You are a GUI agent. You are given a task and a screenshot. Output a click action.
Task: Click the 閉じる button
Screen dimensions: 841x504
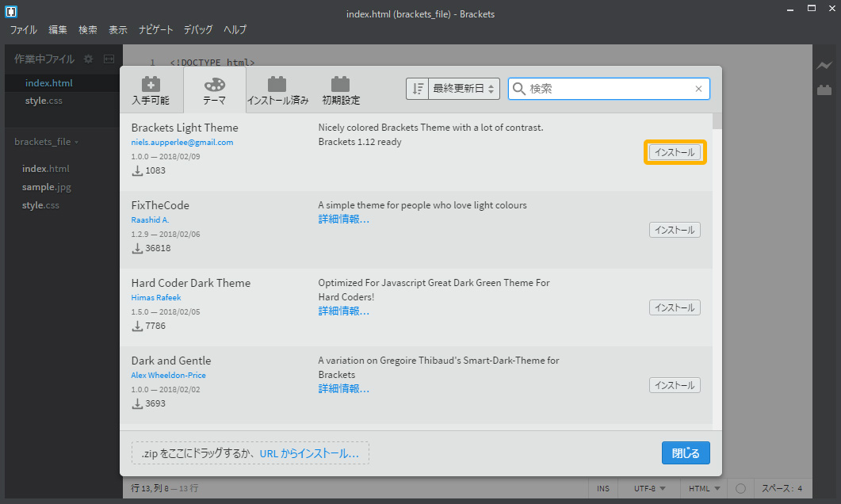(685, 452)
